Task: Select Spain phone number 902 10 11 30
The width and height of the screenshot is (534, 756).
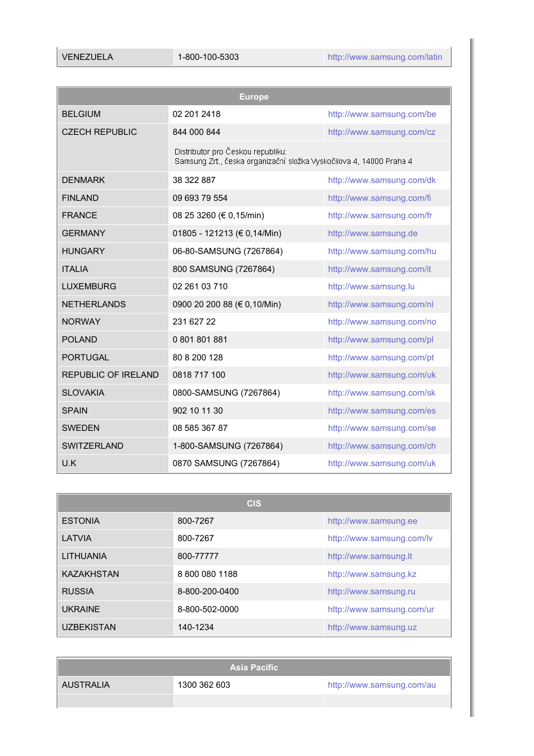Action: [198, 411]
